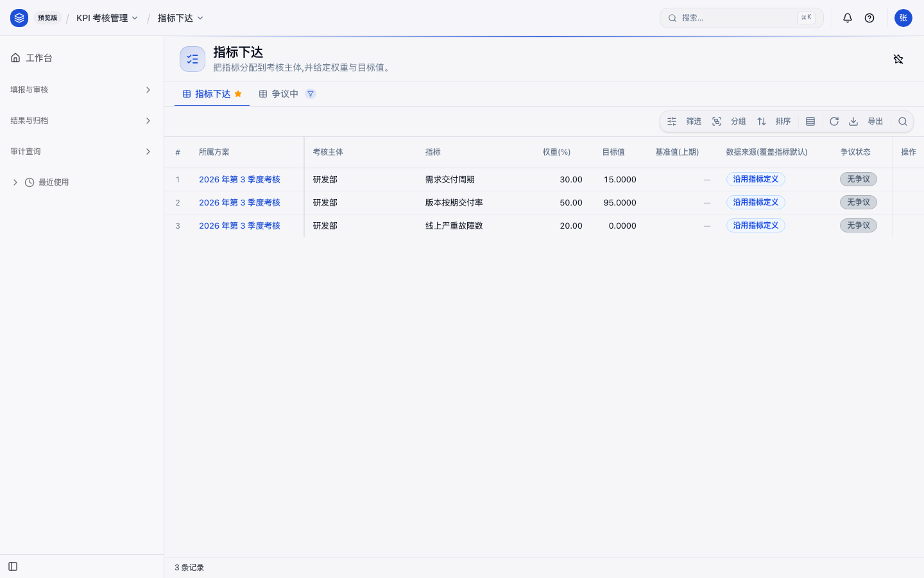The width and height of the screenshot is (924, 578).
Task: Click the filter badge on 争议中 tab
Action: tap(311, 94)
